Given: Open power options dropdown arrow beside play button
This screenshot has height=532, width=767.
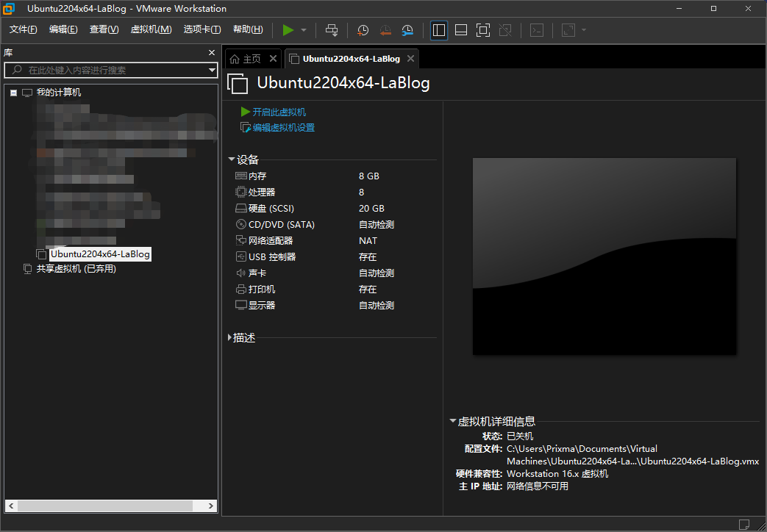Looking at the screenshot, I should pos(304,30).
